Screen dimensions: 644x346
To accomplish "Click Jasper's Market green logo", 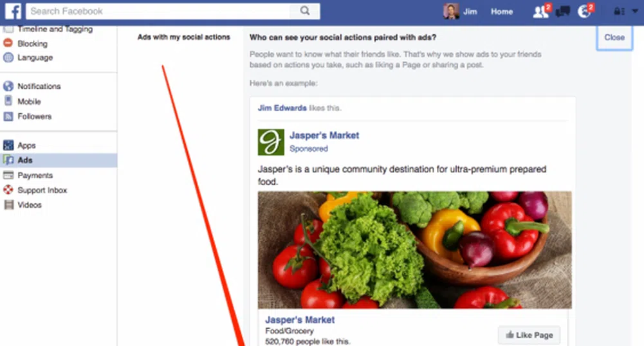I will [x=271, y=142].
